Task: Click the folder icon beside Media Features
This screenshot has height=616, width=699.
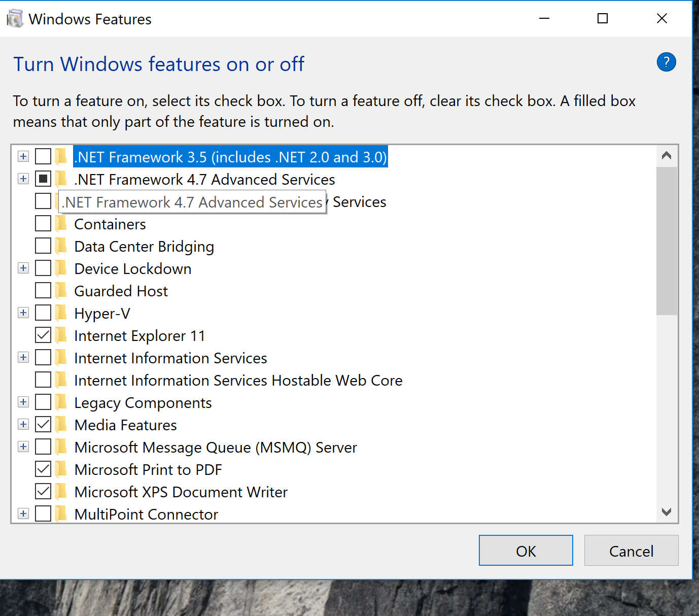Action: tap(61, 425)
